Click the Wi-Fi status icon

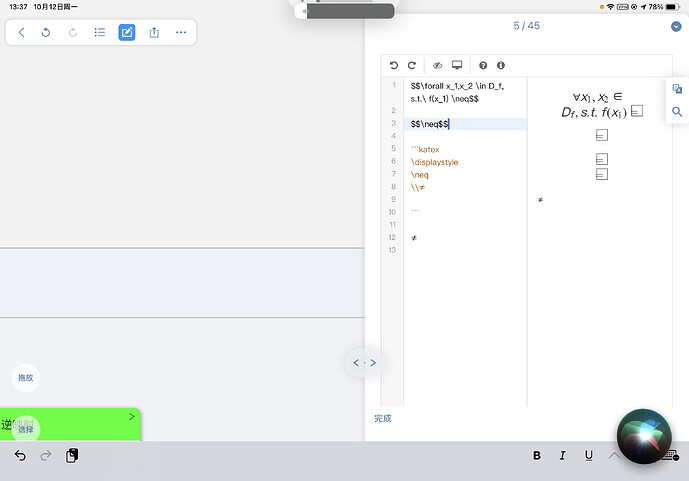tap(610, 7)
